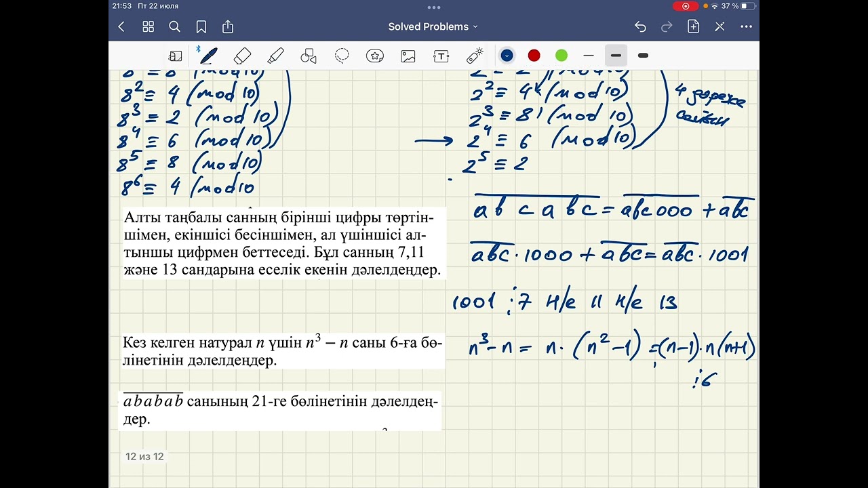Open the search magnifier
The width and height of the screenshot is (868, 488).
(x=174, y=27)
